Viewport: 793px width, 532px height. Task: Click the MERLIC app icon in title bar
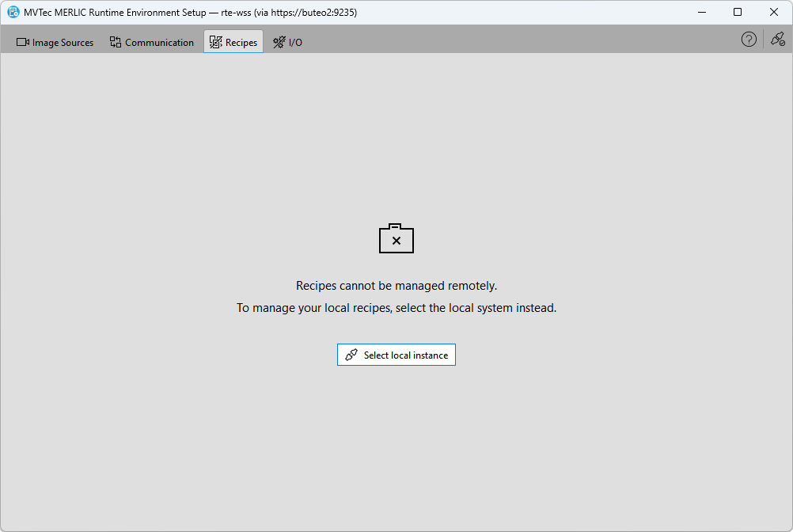[x=13, y=12]
